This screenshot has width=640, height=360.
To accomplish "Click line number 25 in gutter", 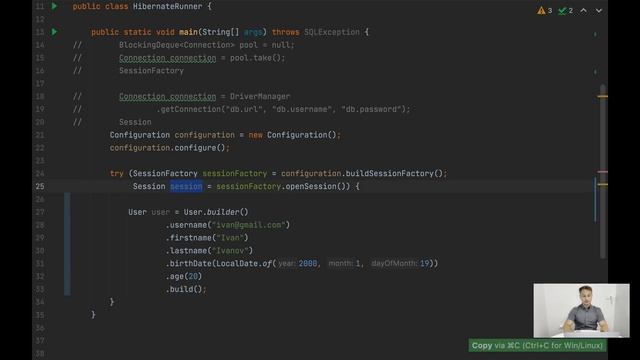I will pos(40,186).
